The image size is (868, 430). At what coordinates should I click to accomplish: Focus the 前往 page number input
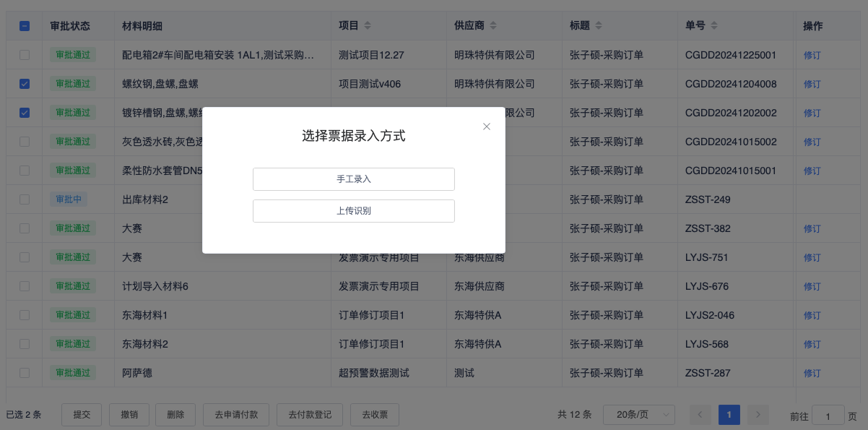(x=828, y=415)
